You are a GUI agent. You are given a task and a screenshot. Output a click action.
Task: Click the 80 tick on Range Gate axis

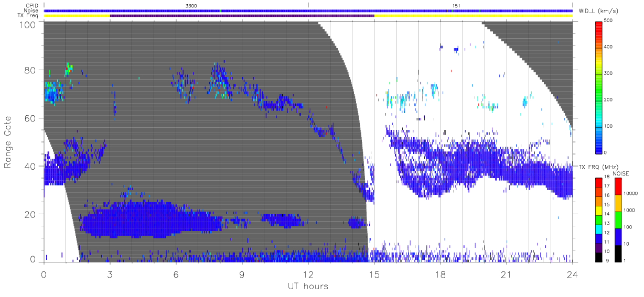pyautogui.click(x=30, y=70)
